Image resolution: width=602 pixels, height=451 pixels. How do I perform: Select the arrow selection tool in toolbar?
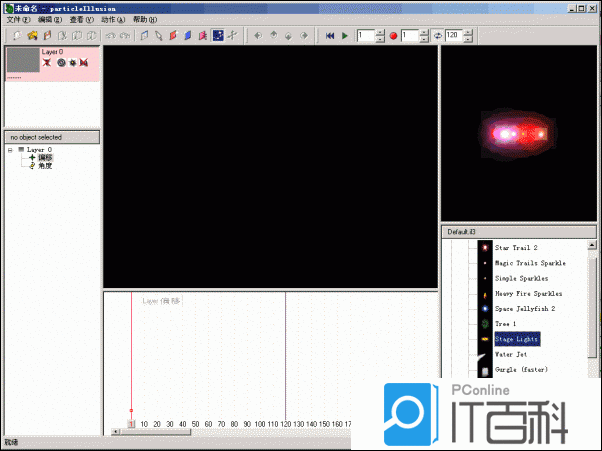click(x=158, y=36)
